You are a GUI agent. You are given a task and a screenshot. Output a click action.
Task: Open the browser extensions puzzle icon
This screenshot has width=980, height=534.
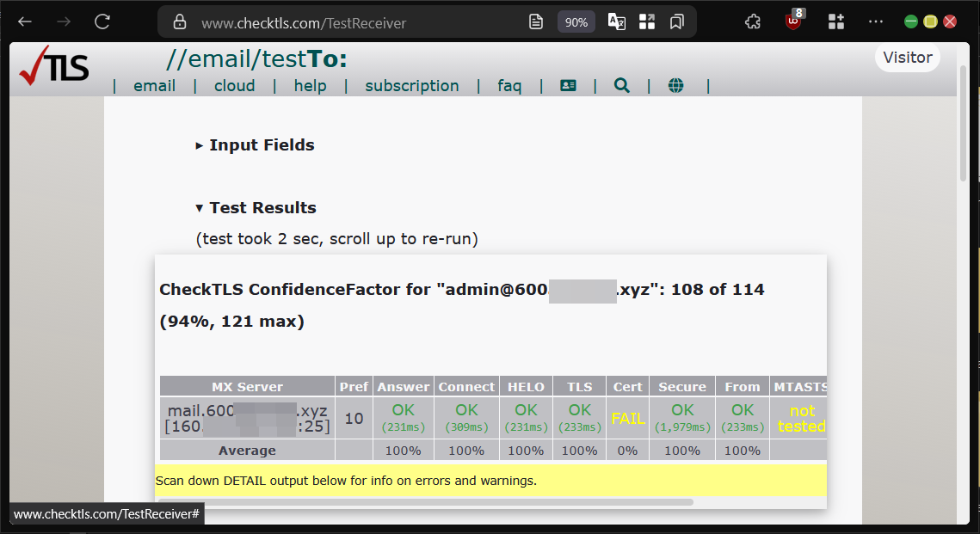point(752,21)
